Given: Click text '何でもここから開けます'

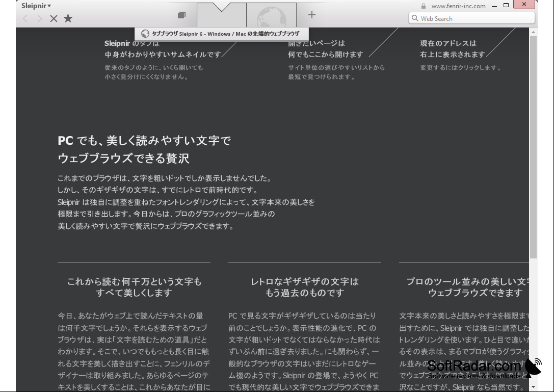Looking at the screenshot, I should [x=325, y=55].
